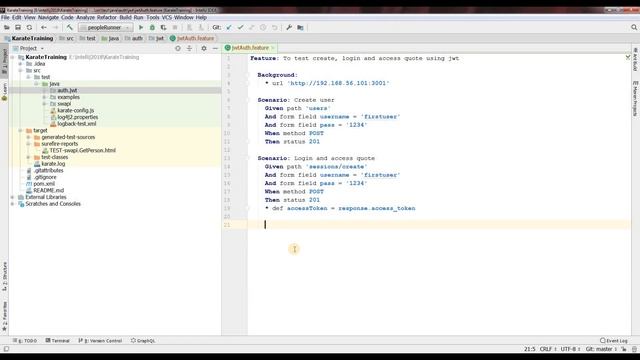Screen dimensions: 640x360
Task: Open the Version Control tool window
Action: coord(100,340)
